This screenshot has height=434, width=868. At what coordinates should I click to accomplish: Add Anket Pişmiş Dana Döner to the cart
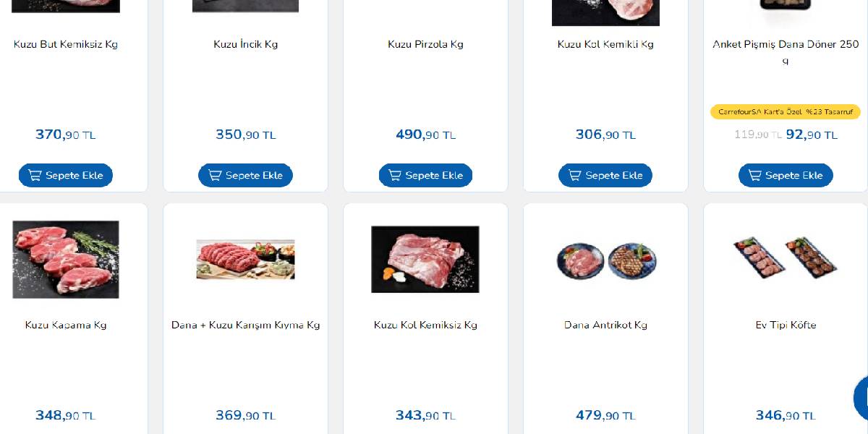[x=786, y=175]
